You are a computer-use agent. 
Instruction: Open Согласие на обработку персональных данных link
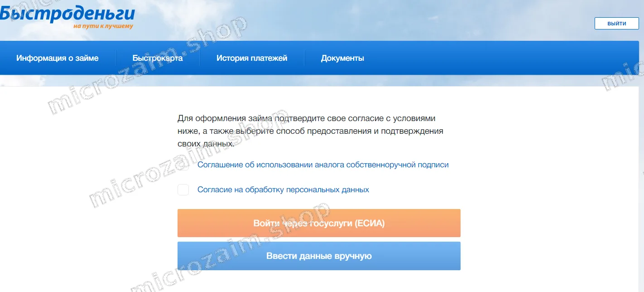283,190
